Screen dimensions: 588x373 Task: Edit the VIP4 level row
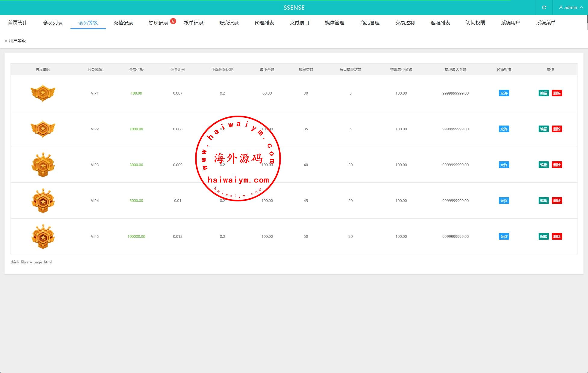pyautogui.click(x=543, y=200)
